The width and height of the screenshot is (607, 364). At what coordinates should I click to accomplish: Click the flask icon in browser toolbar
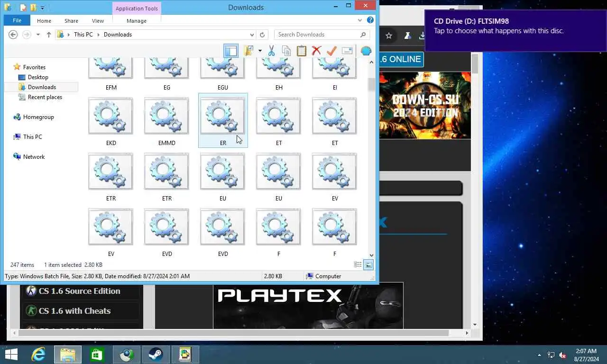tap(407, 36)
